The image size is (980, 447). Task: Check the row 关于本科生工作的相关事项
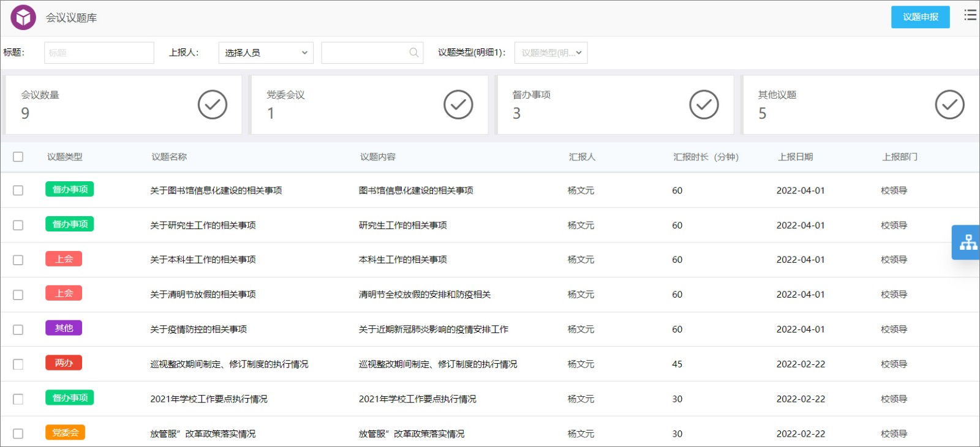click(x=18, y=260)
